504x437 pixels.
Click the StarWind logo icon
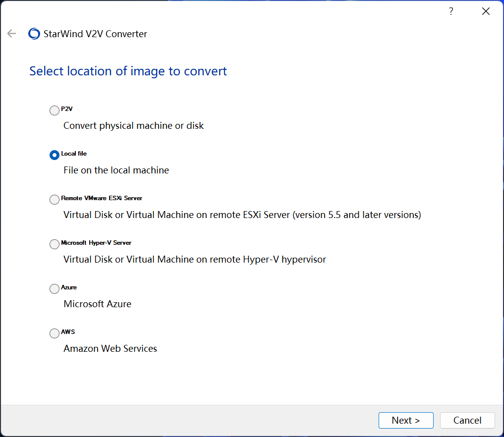pyautogui.click(x=34, y=34)
